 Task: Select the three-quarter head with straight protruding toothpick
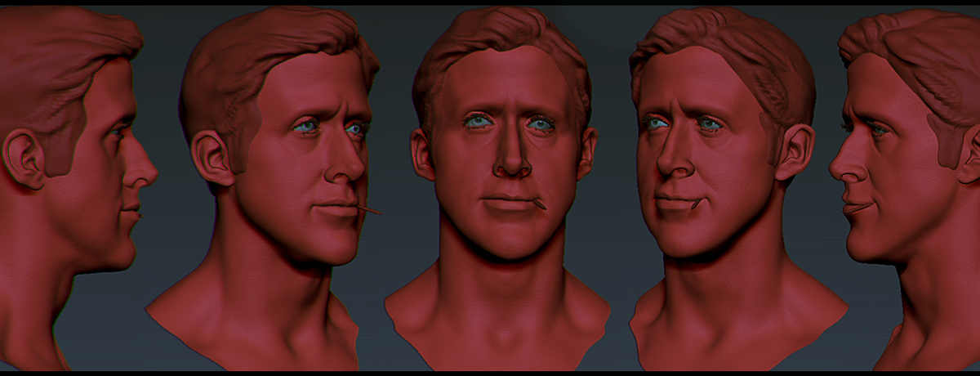[x=265, y=188]
